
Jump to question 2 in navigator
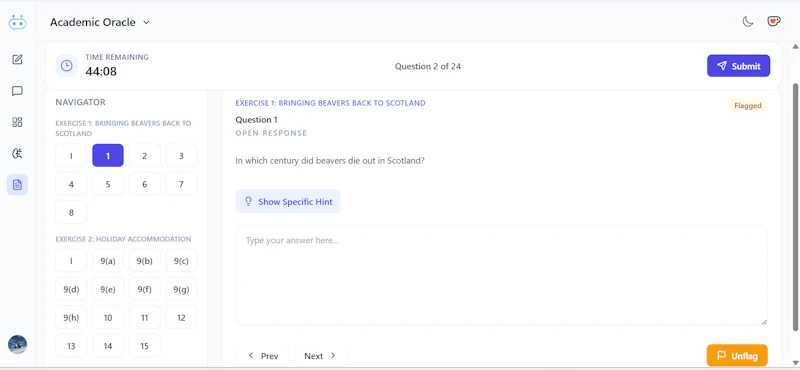(144, 156)
